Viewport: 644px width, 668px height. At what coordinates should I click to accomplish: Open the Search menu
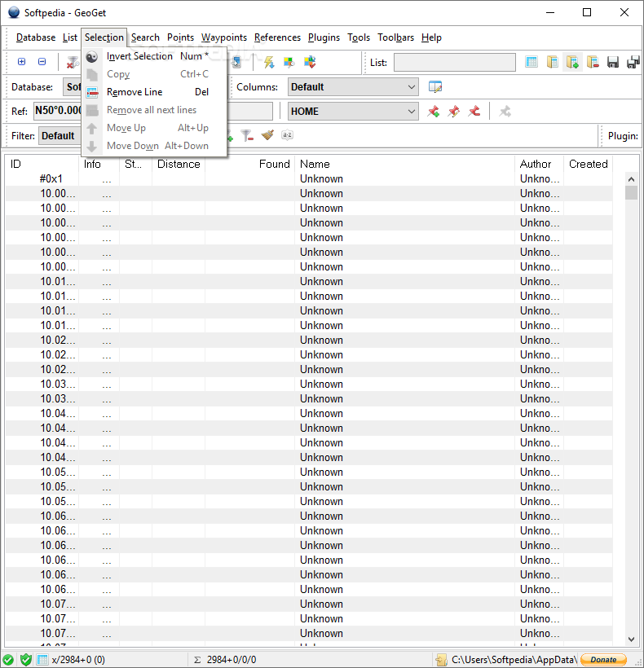tap(145, 37)
